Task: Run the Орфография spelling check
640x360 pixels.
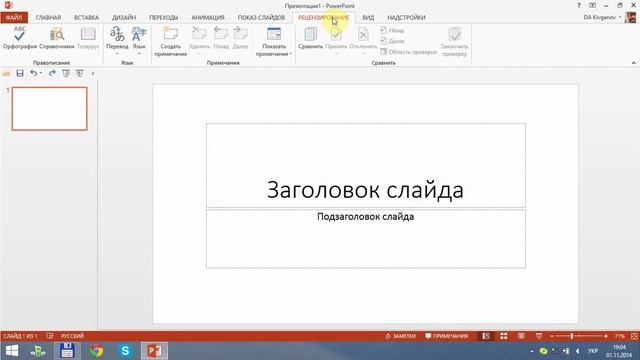Action: (20, 38)
